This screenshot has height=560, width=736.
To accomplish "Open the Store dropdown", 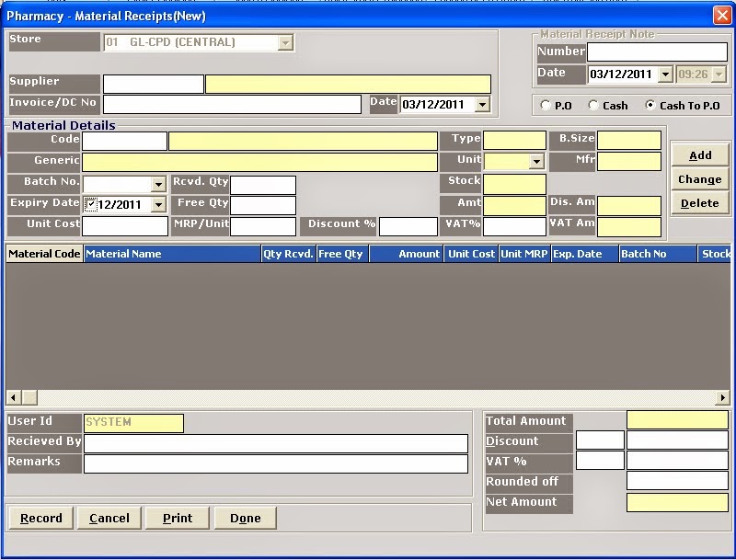I will pyautogui.click(x=284, y=42).
